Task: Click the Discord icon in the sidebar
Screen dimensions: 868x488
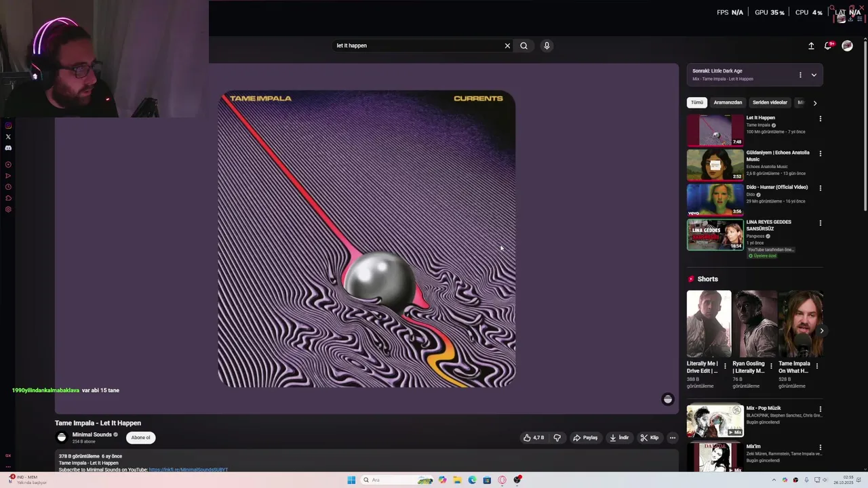Action: click(8, 148)
